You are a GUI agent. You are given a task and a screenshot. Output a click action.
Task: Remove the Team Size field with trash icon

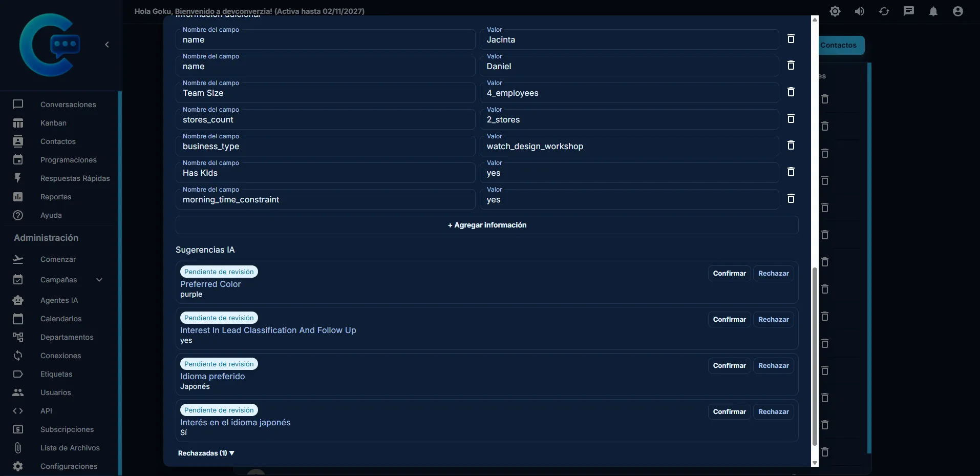click(791, 92)
